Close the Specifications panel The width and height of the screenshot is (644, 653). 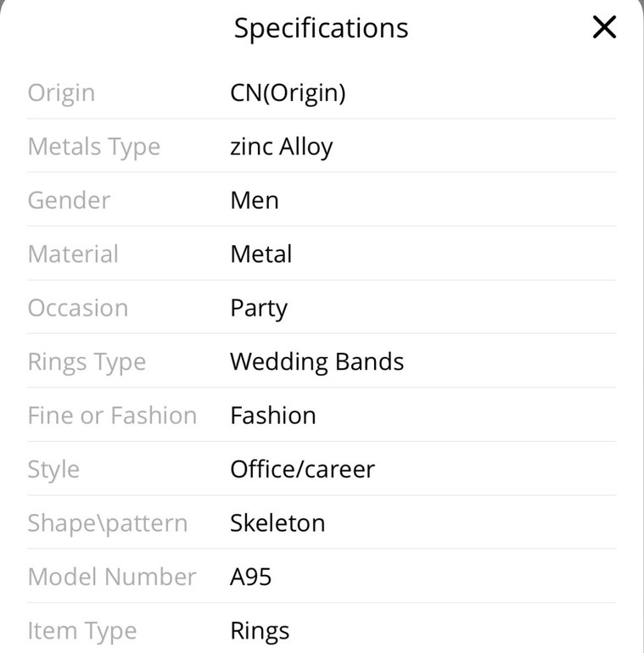tap(604, 27)
